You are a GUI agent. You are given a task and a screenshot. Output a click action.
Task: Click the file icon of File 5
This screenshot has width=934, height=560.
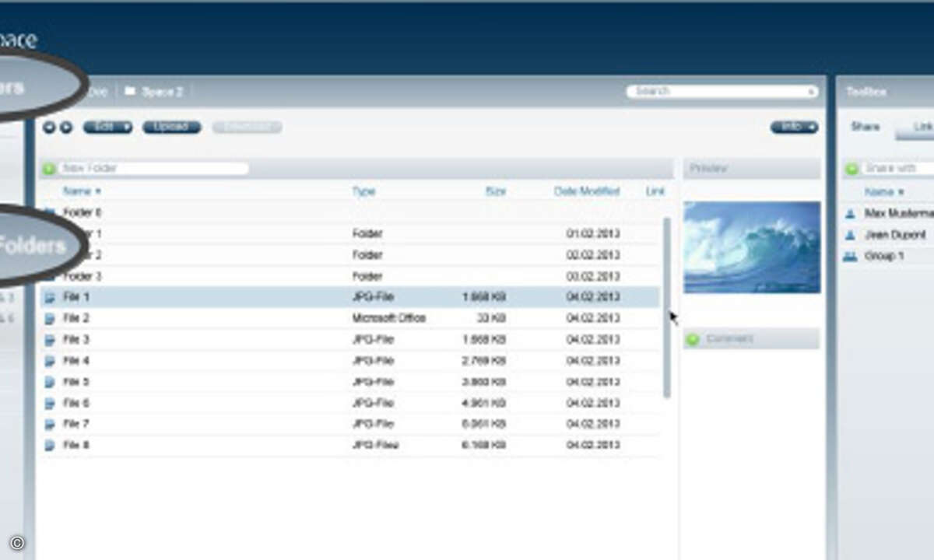coord(51,382)
